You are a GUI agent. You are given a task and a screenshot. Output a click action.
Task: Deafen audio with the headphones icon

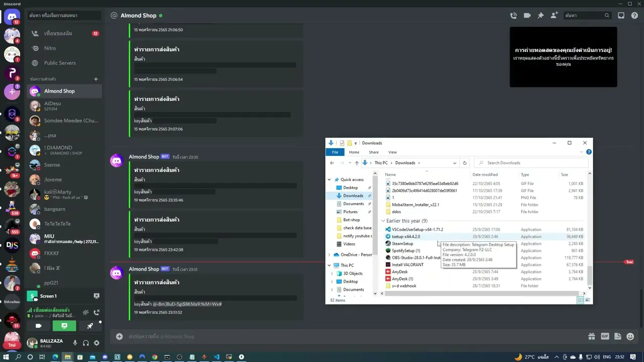[x=86, y=343]
